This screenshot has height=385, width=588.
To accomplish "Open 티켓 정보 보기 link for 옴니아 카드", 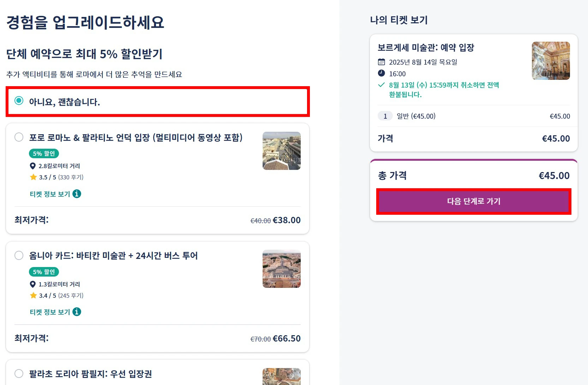I will [x=50, y=312].
